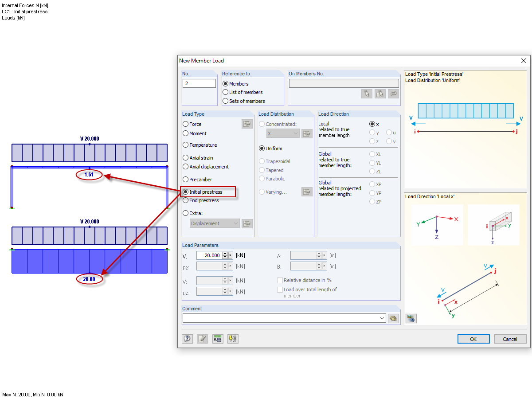Select Uniform load distribution
Viewport: 532px width, 399px height.
262,148
